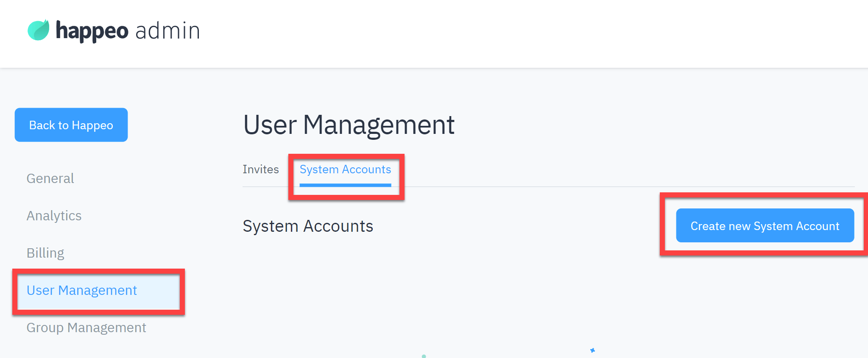Click the happeo admin header text

point(128,31)
